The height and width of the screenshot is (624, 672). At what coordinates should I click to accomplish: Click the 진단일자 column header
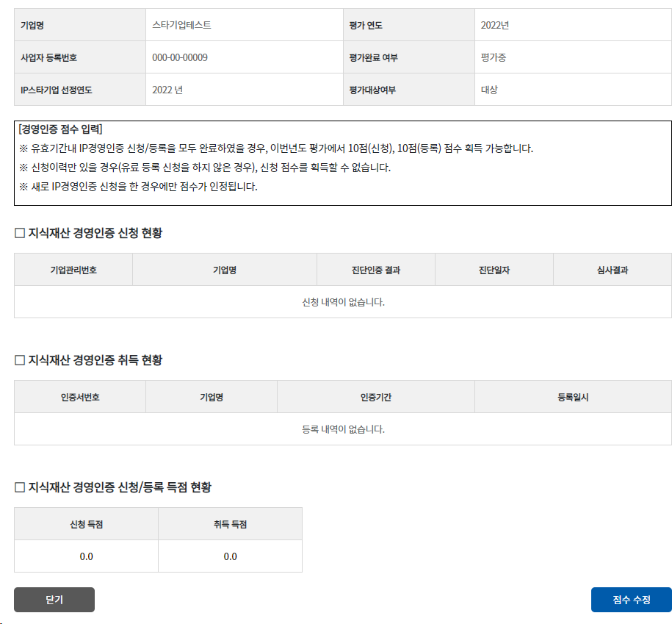click(494, 270)
